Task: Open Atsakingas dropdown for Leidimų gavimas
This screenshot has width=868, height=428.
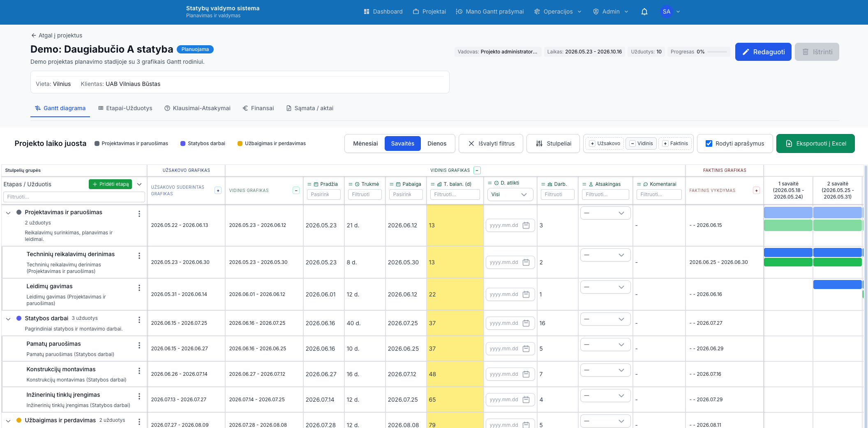Action: [605, 287]
